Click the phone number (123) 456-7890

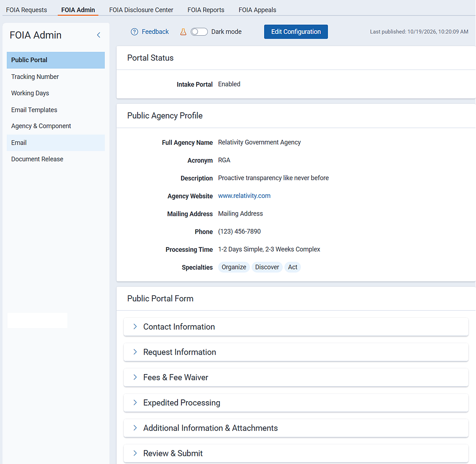pyautogui.click(x=239, y=232)
